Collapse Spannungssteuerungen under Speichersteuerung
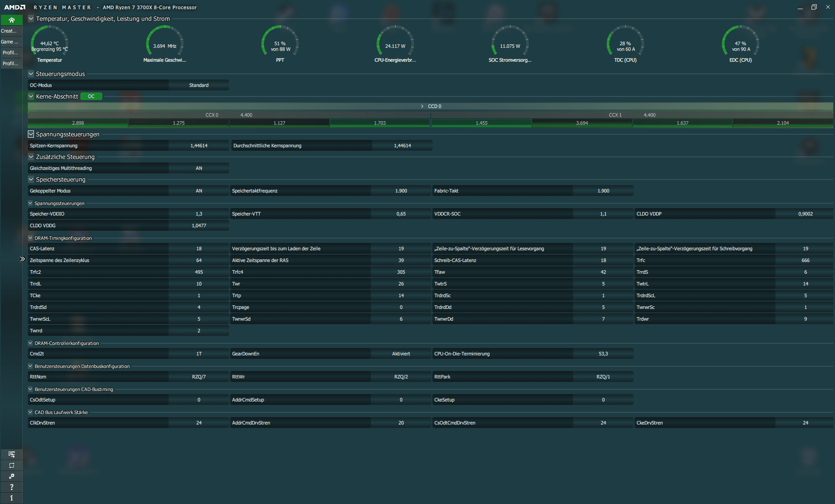The height and width of the screenshot is (504, 835). click(30, 203)
